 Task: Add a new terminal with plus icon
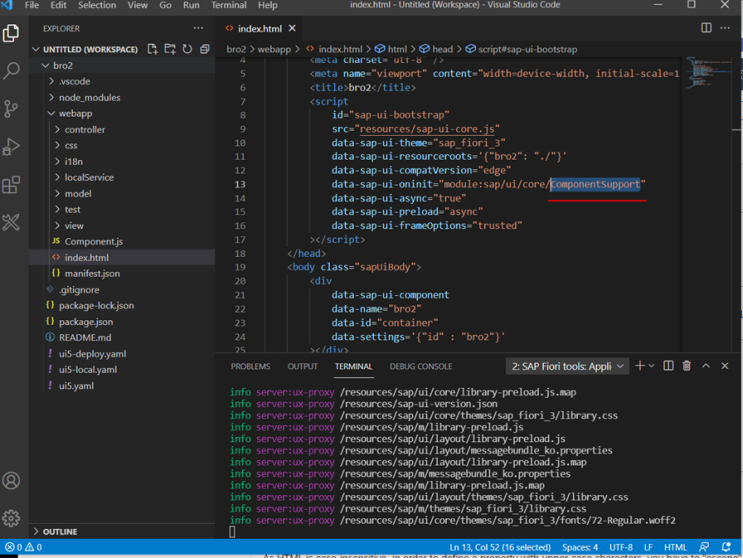tap(640, 366)
